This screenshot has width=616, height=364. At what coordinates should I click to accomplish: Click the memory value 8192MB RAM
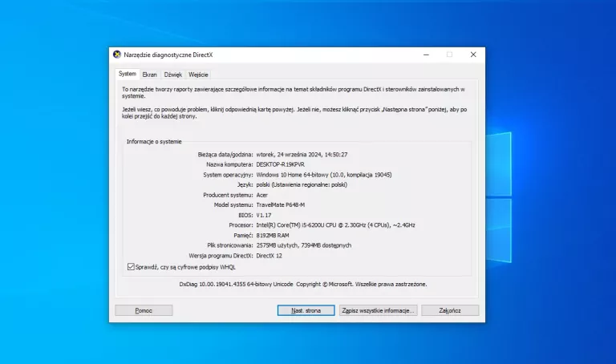click(272, 235)
